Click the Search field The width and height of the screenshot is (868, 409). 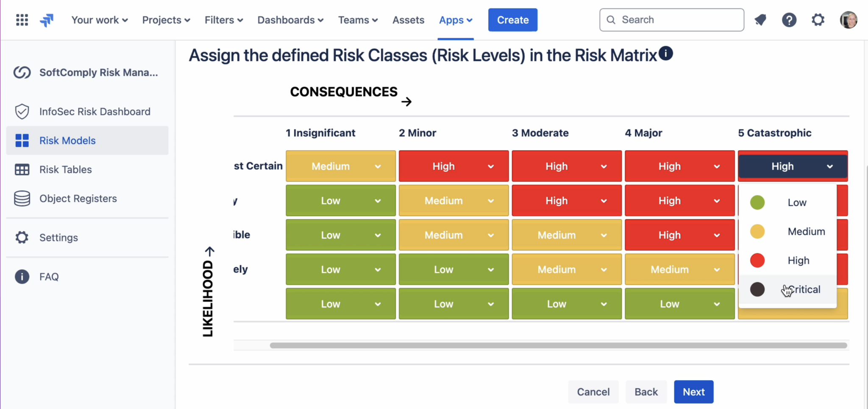coord(671,20)
